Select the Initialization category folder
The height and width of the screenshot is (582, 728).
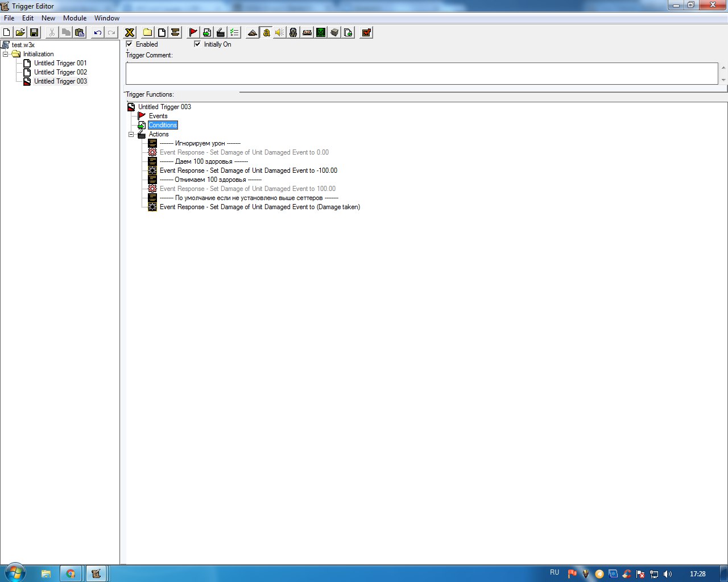(38, 54)
